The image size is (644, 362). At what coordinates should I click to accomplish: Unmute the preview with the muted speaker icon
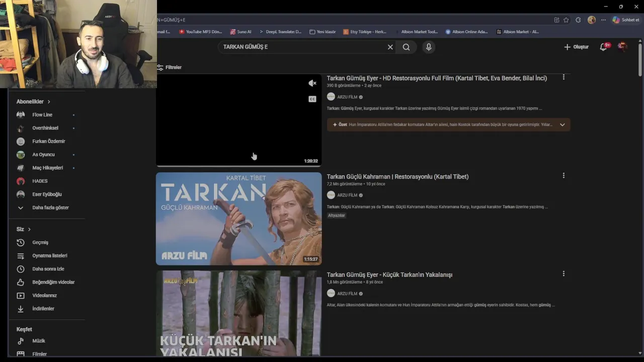[312, 83]
